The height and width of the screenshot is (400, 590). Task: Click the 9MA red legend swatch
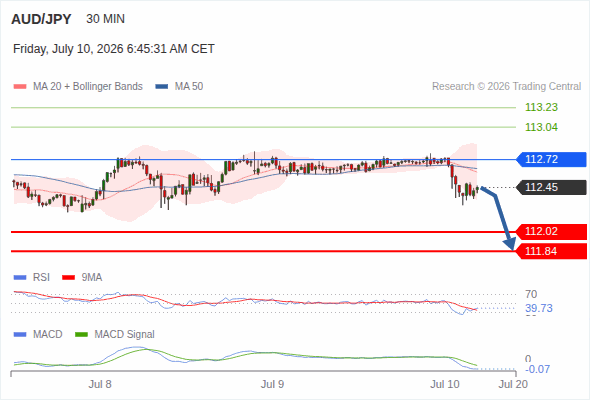(x=68, y=278)
